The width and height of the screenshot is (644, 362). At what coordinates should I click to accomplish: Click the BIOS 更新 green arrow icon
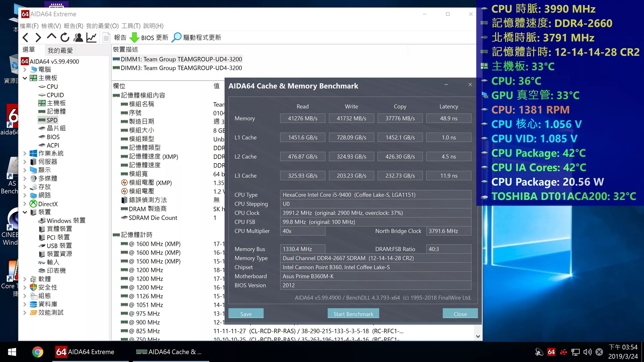(x=135, y=38)
